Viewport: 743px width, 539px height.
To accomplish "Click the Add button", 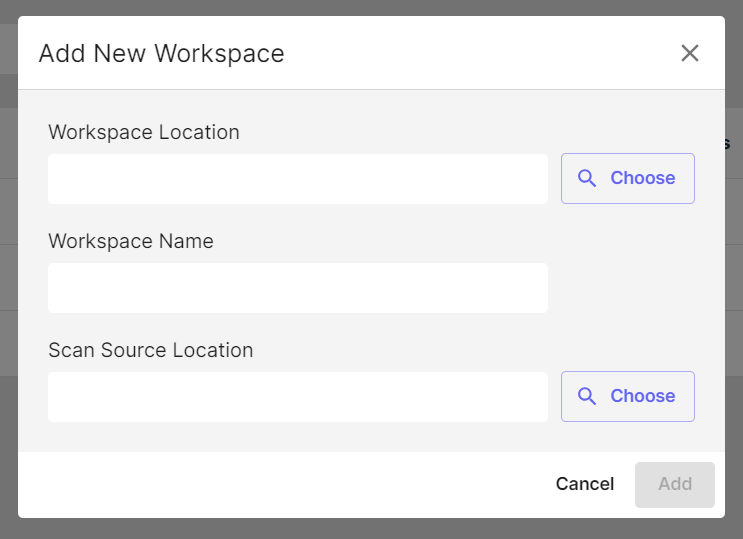I will click(x=674, y=484).
